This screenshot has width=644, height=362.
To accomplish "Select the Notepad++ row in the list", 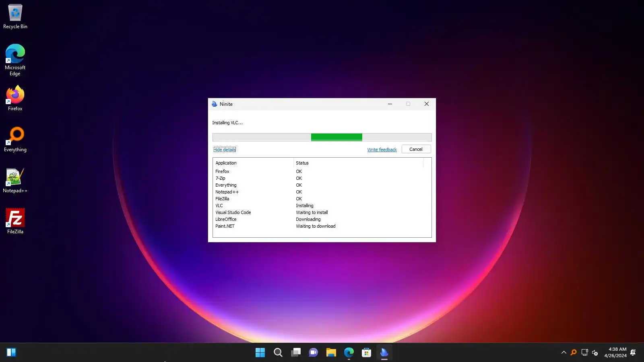I will pyautogui.click(x=322, y=192).
